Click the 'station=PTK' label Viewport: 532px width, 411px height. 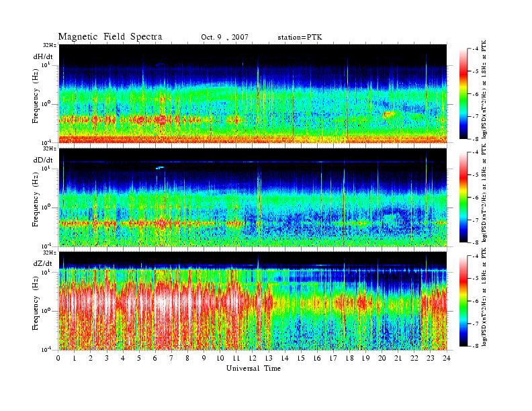pos(300,37)
